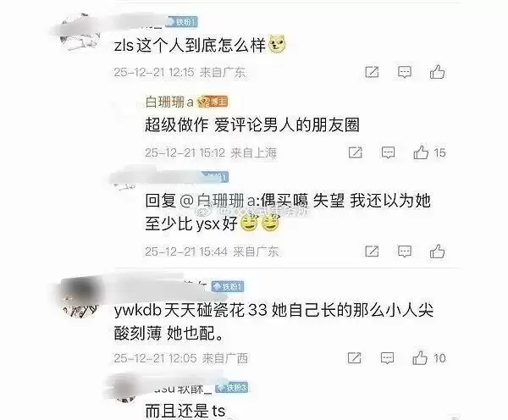Reply to the 'ywkdb天天碰瓷花33' comment
The height and width of the screenshot is (420, 508).
387,358
